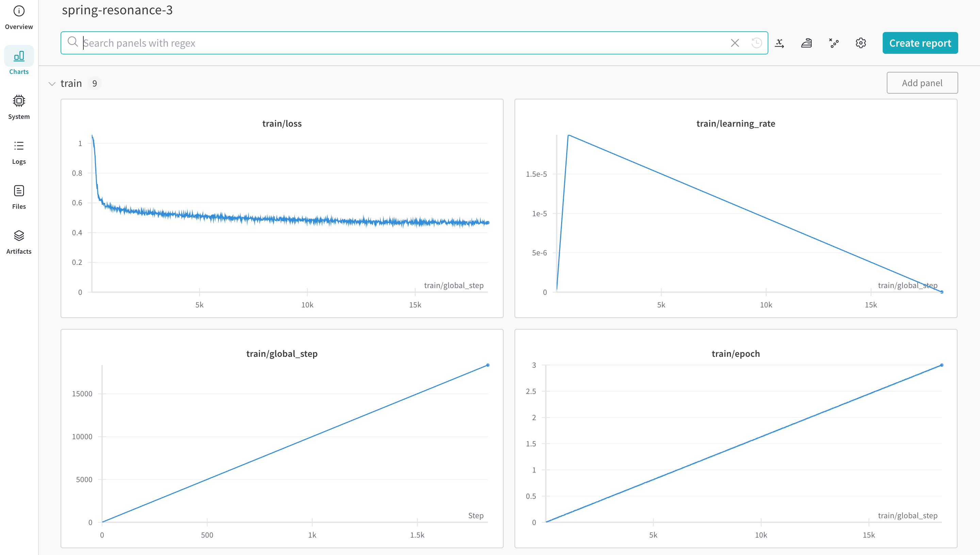The image size is (980, 555).
Task: Toggle the undo/history button
Action: click(756, 43)
